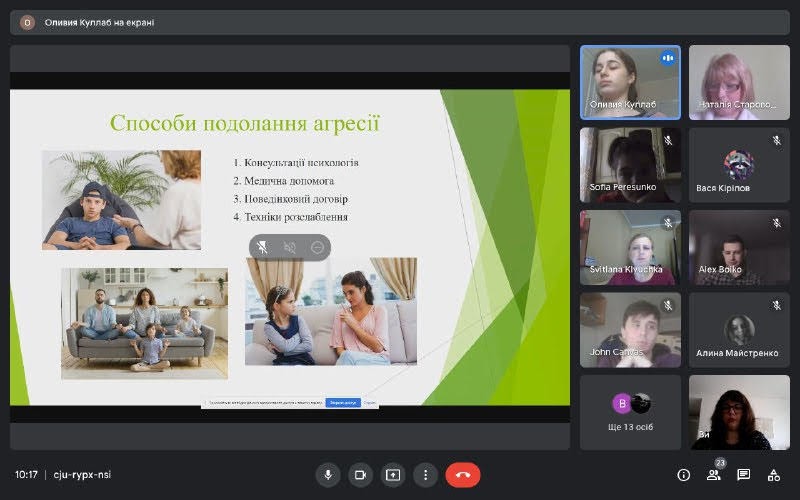
Task: Show the participants list with 23 badge
Action: (714, 474)
